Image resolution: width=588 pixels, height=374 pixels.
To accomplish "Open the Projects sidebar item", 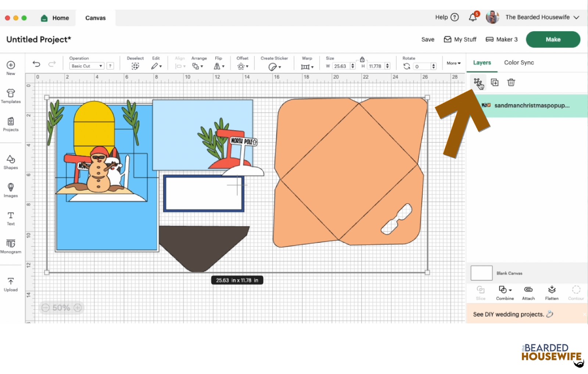I will click(11, 124).
